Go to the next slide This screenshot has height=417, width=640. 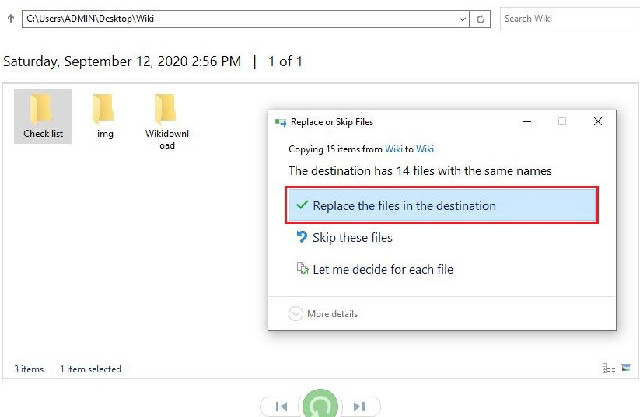click(360, 406)
